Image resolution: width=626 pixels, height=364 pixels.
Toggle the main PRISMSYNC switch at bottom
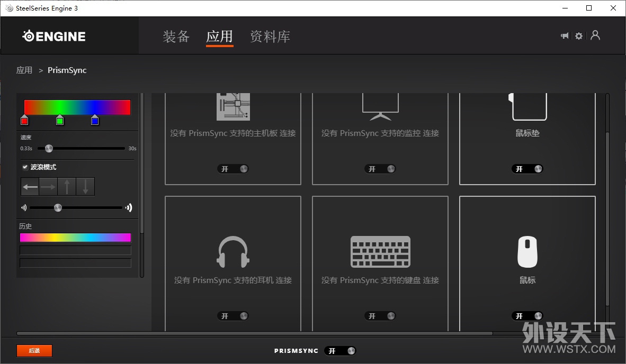pos(340,351)
